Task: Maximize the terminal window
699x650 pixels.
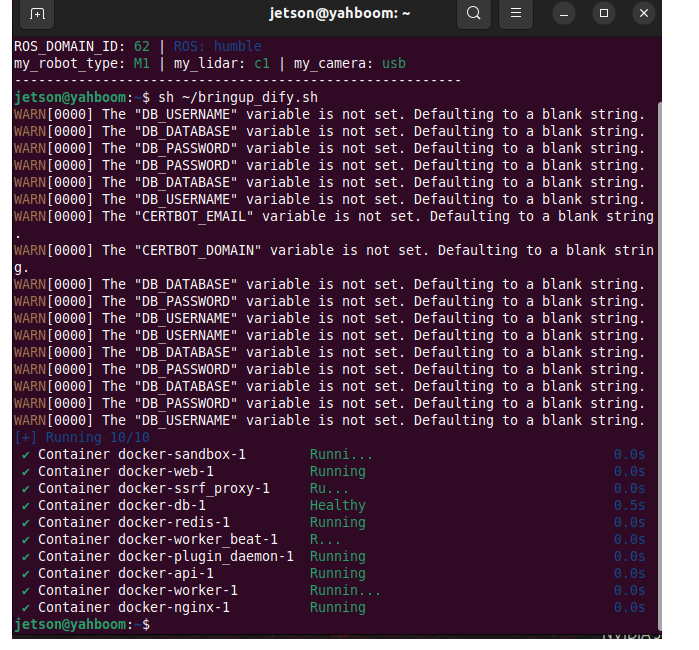Action: tap(604, 13)
